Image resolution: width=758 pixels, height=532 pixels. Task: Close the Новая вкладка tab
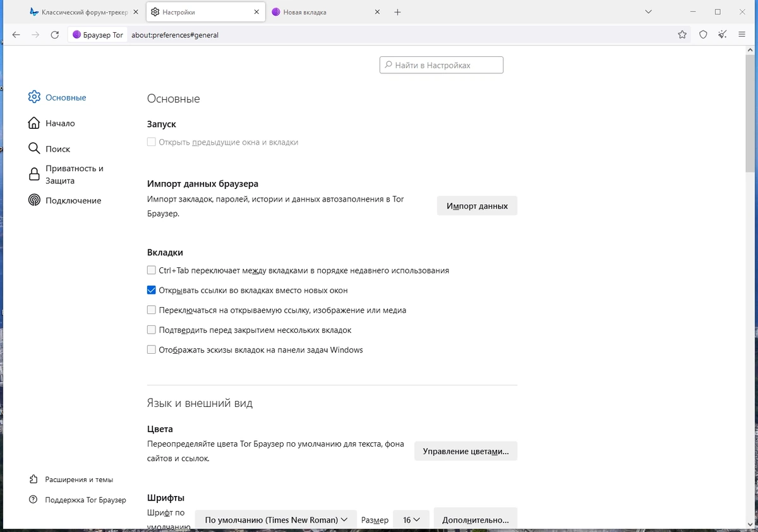pos(377,12)
